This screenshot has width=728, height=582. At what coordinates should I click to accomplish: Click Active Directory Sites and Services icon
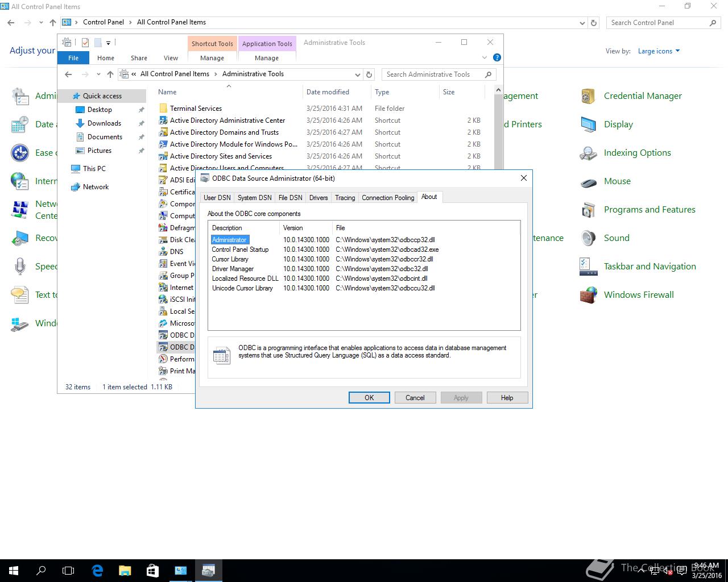point(163,156)
